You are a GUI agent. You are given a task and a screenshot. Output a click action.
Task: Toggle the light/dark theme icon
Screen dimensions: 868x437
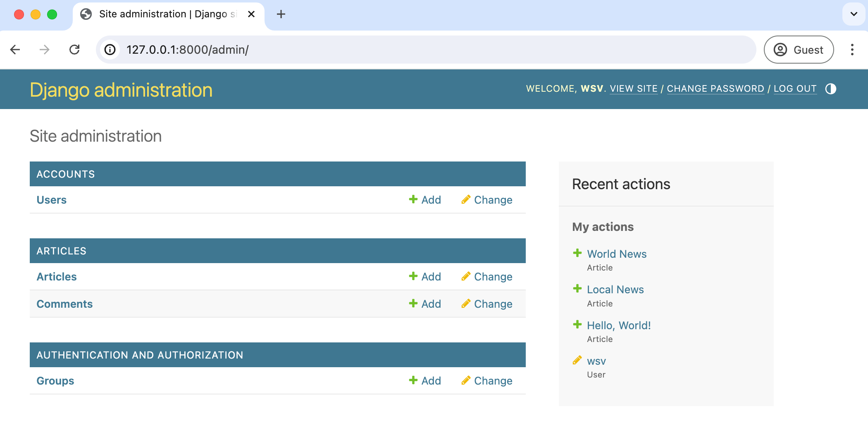tap(830, 89)
